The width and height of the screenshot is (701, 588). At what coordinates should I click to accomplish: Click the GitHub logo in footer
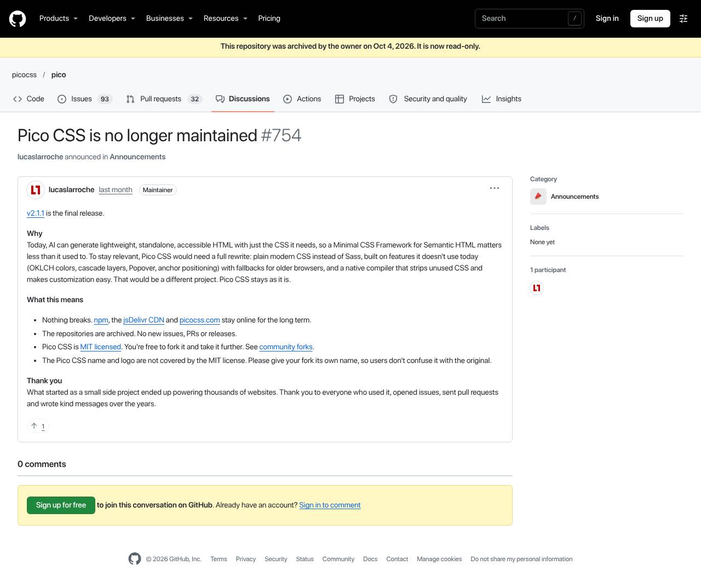click(x=135, y=558)
